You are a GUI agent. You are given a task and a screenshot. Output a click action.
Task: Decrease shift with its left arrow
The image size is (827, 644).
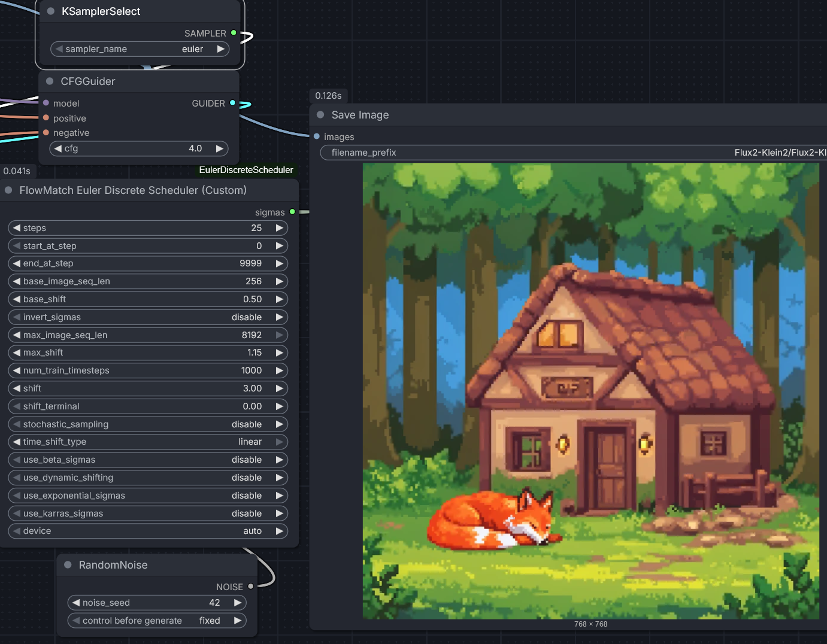point(17,388)
